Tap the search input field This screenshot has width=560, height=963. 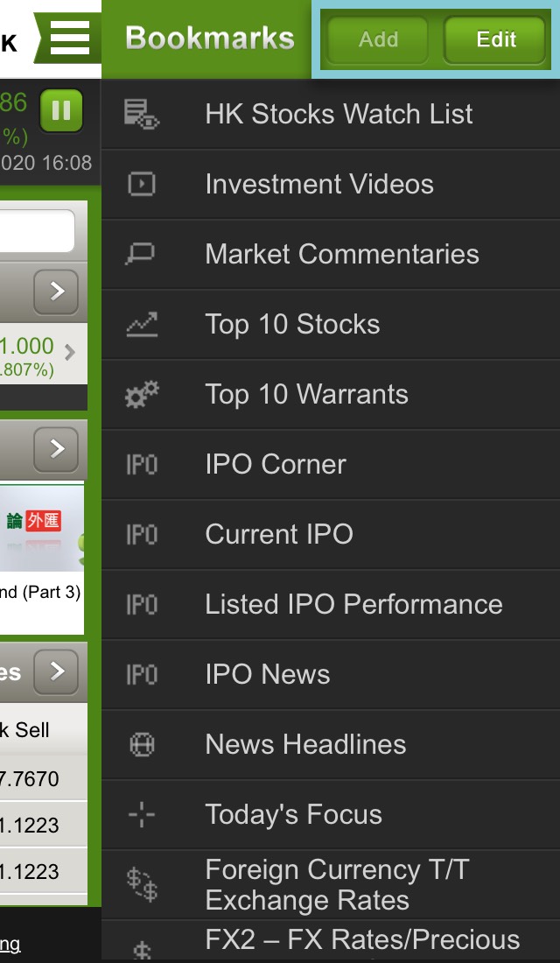[x=37, y=232]
